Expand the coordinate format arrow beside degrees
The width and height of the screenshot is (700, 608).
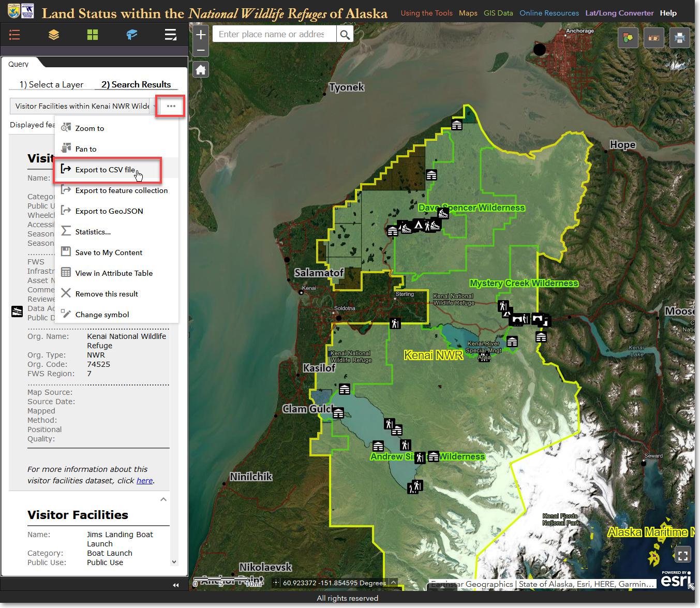pyautogui.click(x=393, y=583)
